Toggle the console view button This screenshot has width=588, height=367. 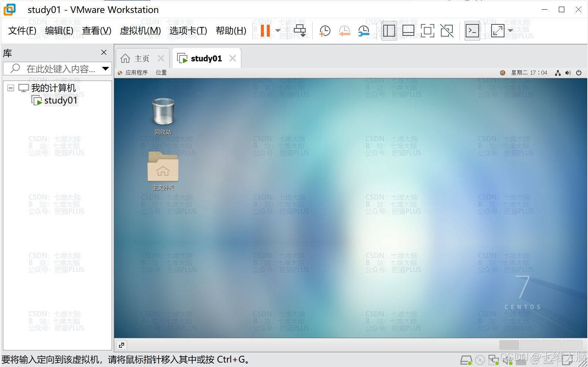[472, 31]
